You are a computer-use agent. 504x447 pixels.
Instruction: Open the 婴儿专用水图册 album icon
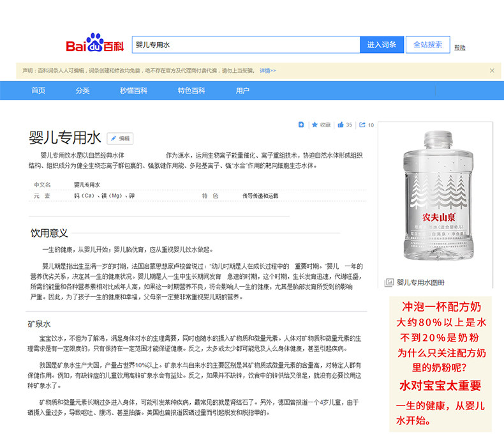[389, 282]
